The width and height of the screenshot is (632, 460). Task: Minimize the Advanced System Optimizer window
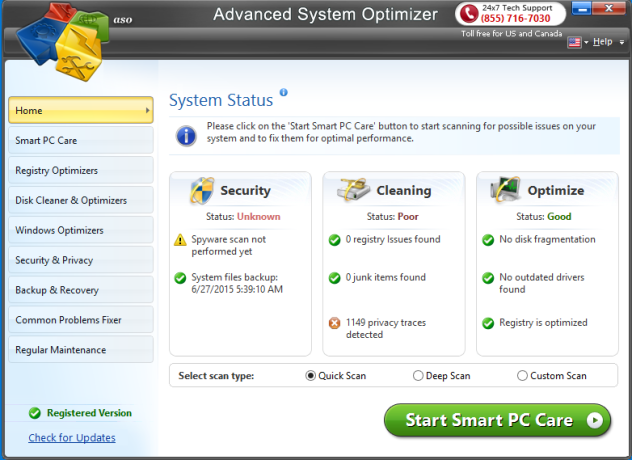pos(582,8)
